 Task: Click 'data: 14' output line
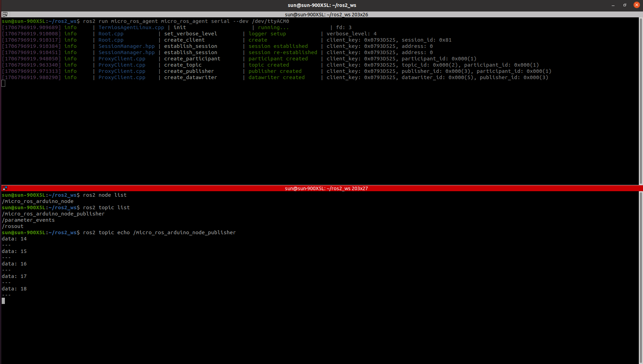click(14, 239)
